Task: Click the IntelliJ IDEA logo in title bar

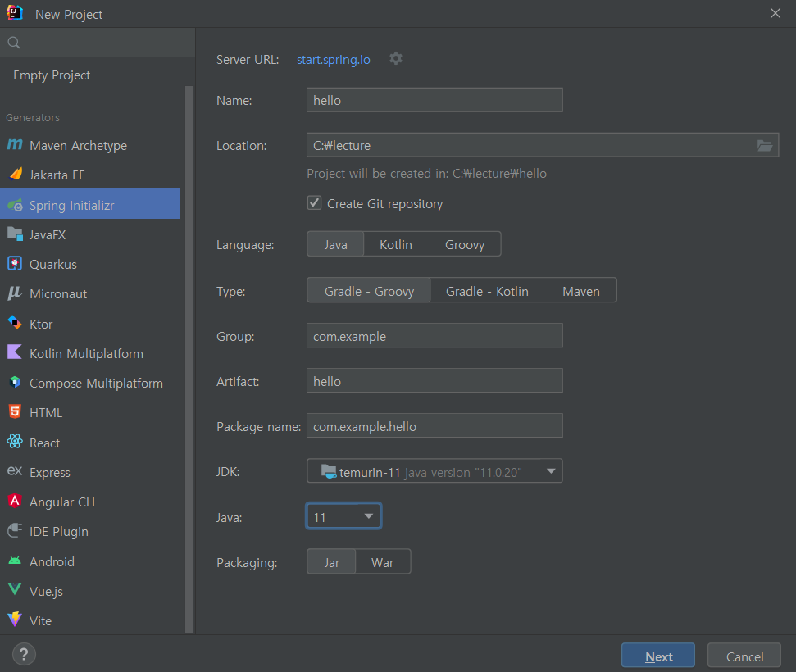Action: [15, 13]
